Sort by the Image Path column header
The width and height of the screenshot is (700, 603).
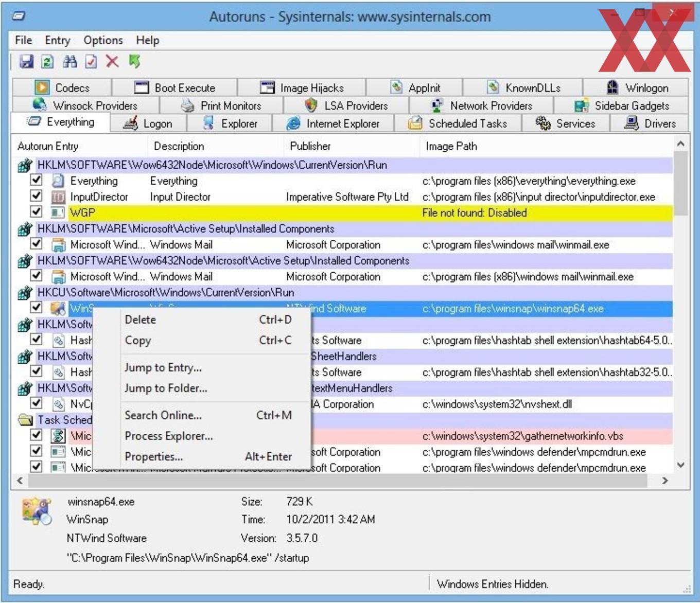pos(546,146)
